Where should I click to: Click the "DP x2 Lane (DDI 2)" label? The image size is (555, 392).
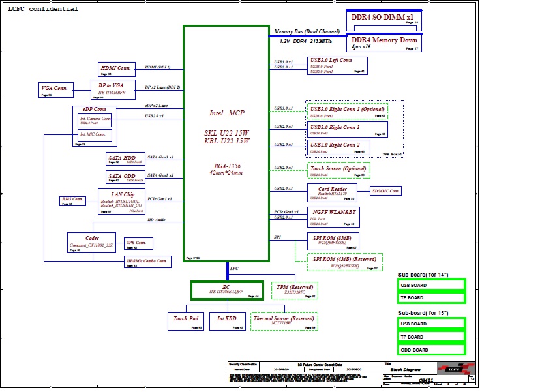162,87
